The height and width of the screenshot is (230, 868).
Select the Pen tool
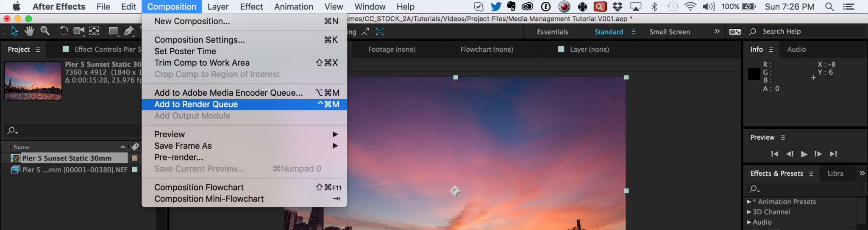coord(128,31)
